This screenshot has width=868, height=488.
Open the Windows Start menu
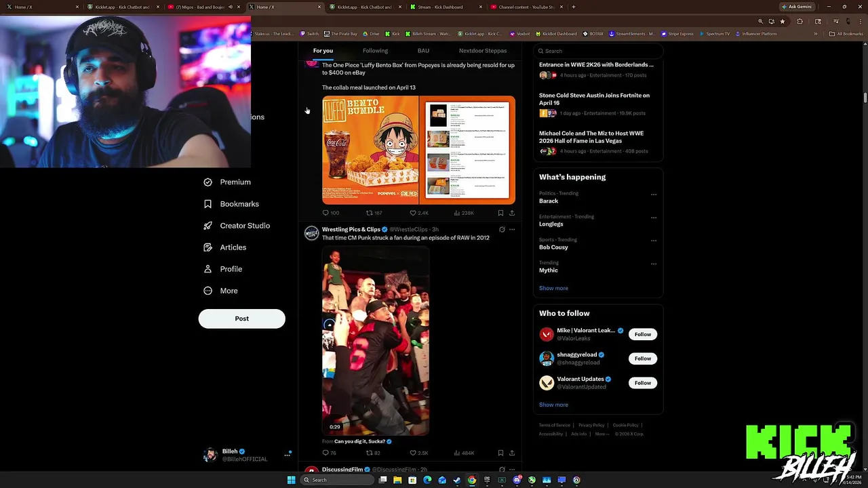pos(292,480)
